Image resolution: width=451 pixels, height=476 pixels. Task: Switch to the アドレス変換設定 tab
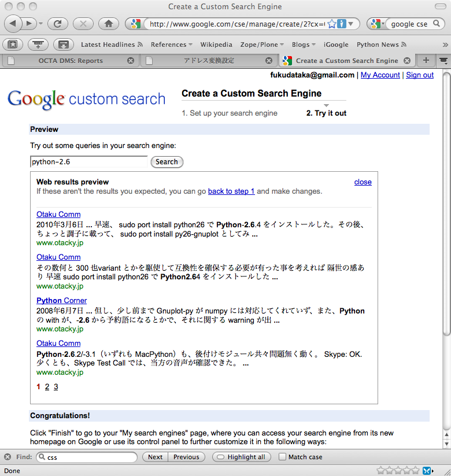pos(209,61)
